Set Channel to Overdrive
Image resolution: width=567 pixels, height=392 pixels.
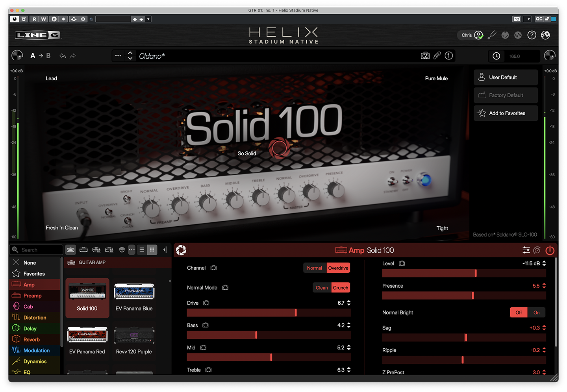(338, 268)
